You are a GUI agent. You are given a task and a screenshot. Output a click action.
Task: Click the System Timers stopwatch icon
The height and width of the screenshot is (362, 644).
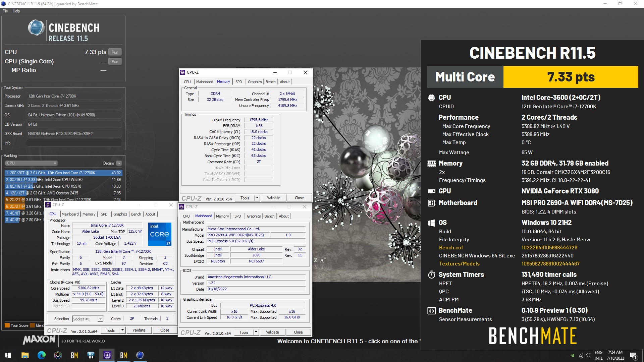click(431, 275)
